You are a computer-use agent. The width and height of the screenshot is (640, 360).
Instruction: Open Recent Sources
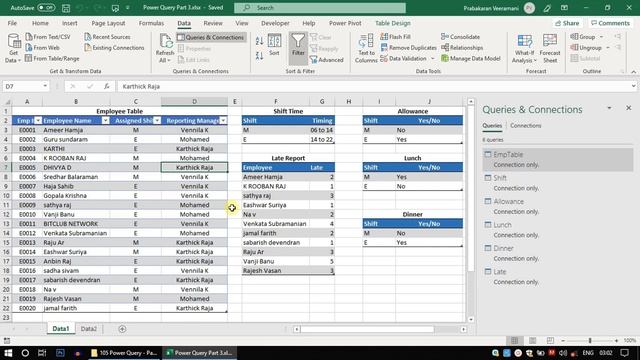coord(107,37)
